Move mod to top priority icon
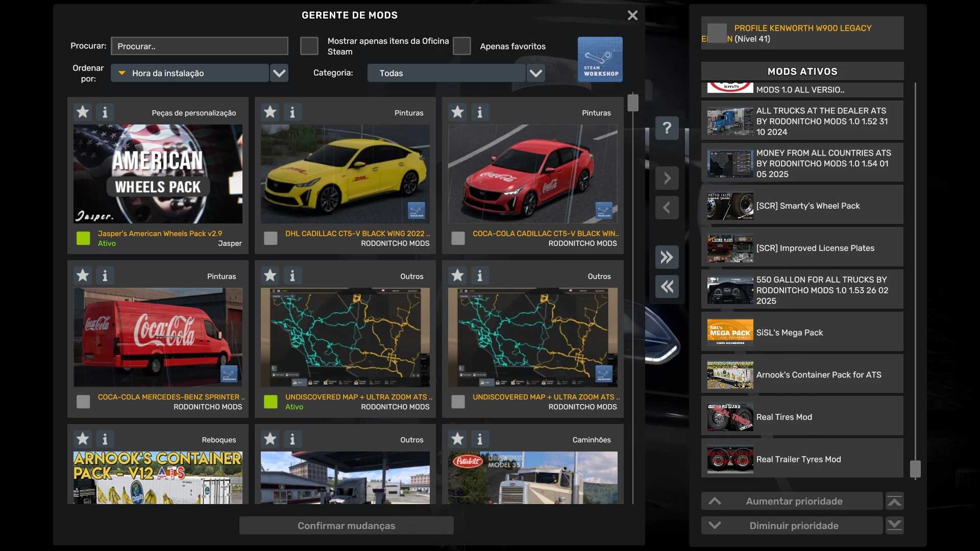 pyautogui.click(x=894, y=502)
